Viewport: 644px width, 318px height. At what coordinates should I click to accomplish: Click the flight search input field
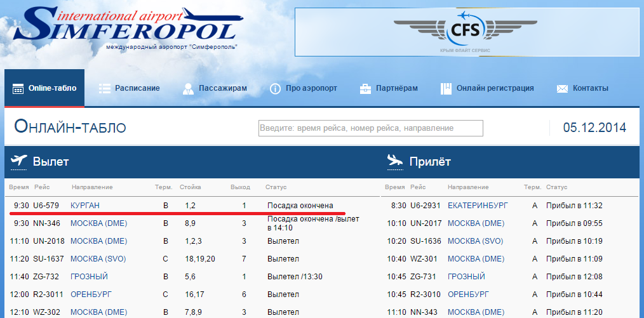tap(370, 128)
